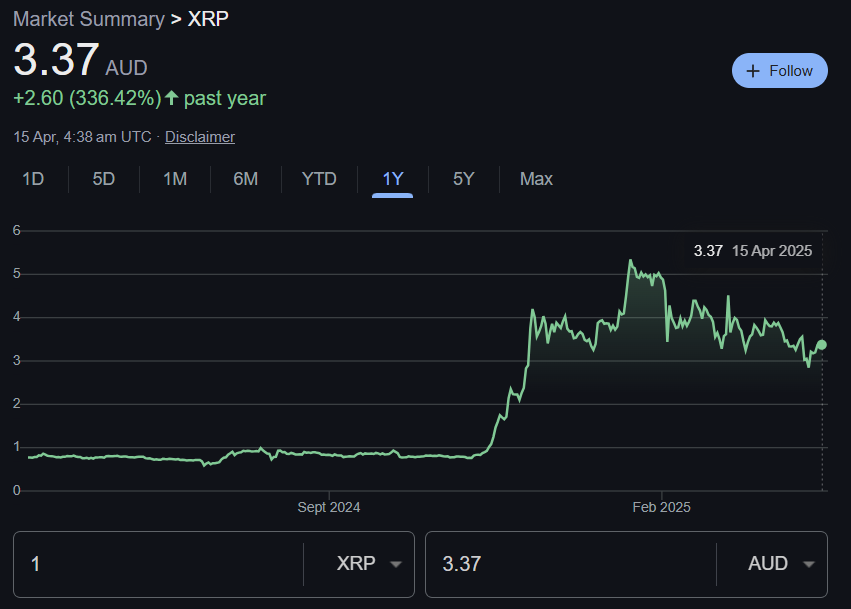
Task: Click the '15 Apr 2025' chart tooltip date
Action: (x=772, y=251)
